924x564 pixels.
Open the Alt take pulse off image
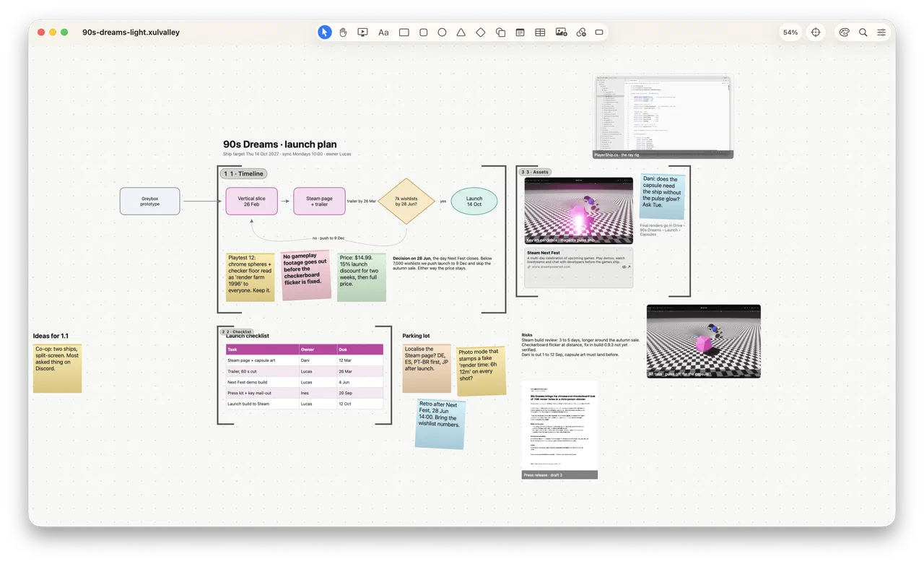click(704, 341)
